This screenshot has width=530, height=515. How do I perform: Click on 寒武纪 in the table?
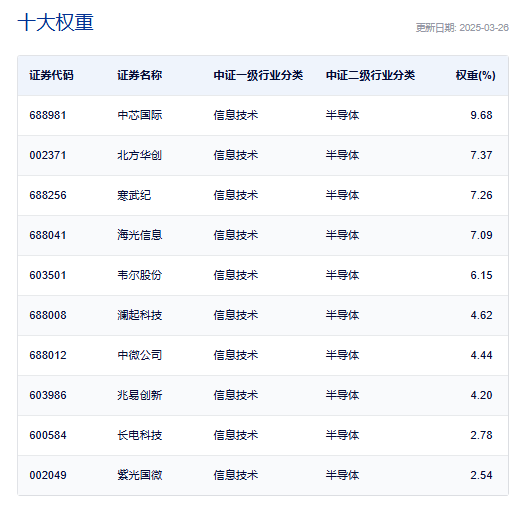point(134,195)
